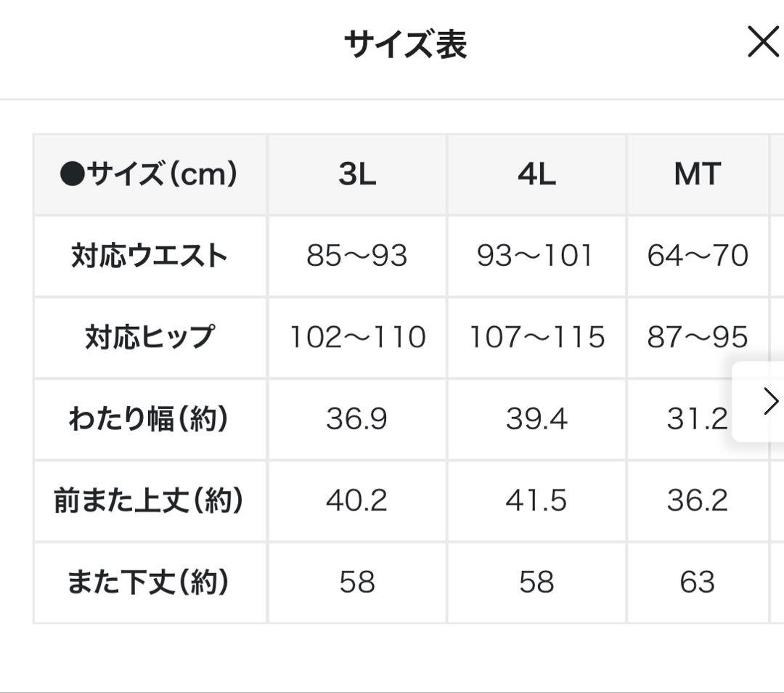The height and width of the screenshot is (693, 784).
Task: Click the ●サイズ(cm) header cell
Action: click(x=150, y=174)
